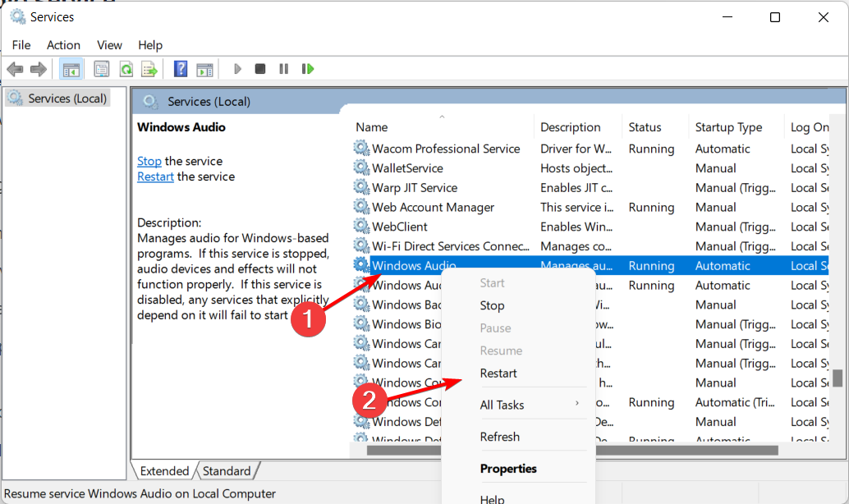The height and width of the screenshot is (504, 849).
Task: Open the Properties toolbar icon
Action: [x=101, y=69]
